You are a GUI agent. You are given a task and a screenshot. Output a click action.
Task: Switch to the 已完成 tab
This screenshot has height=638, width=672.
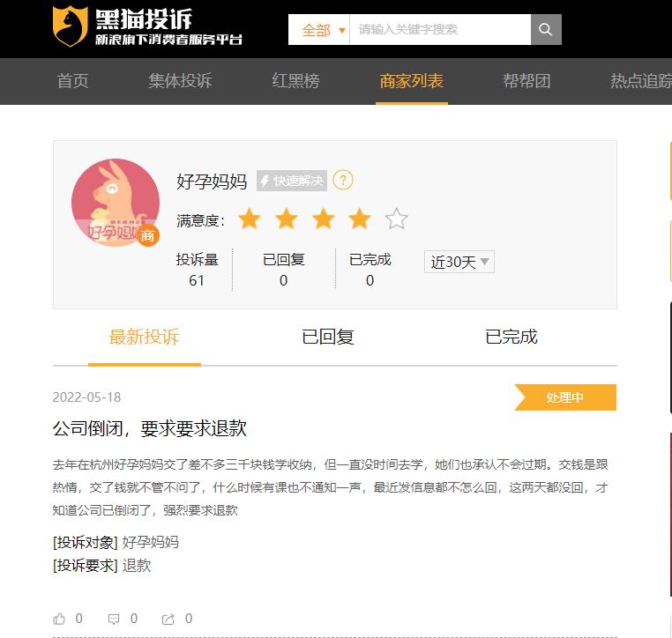[x=511, y=337]
